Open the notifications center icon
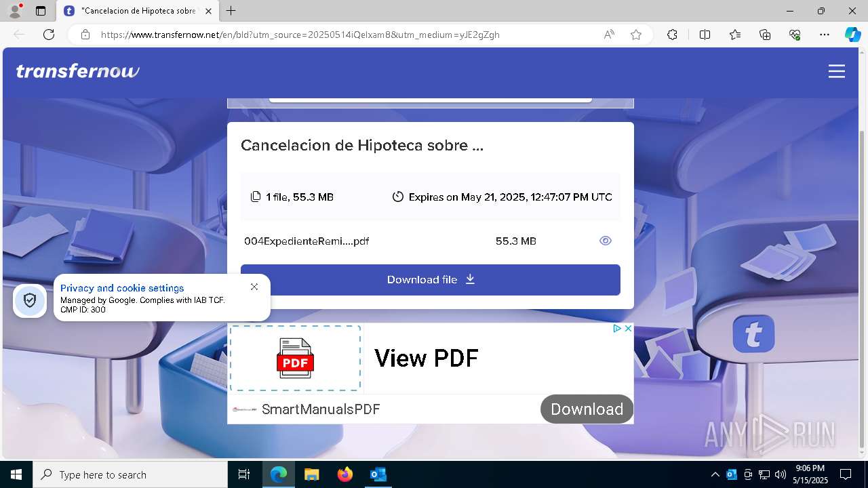The image size is (868, 488). point(846,474)
